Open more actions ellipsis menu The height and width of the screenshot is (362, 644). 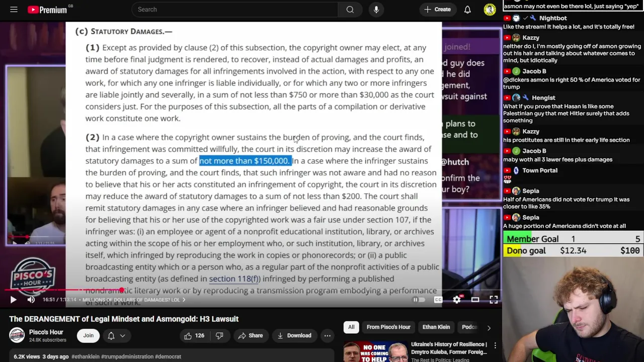(x=327, y=335)
